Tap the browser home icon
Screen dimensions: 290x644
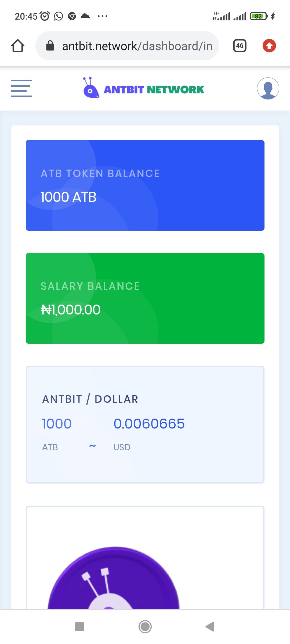point(18,46)
